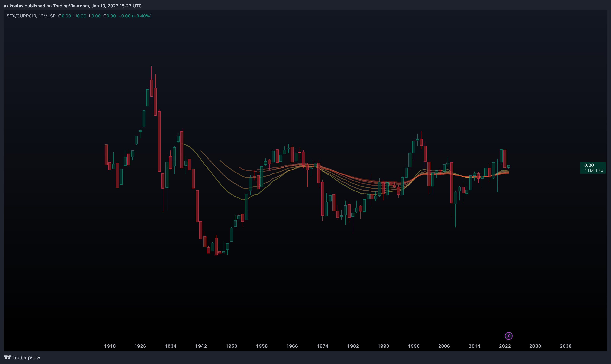This screenshot has height=364, width=611.
Task: Click the purple lightning bolt event icon
Action: coord(508,336)
